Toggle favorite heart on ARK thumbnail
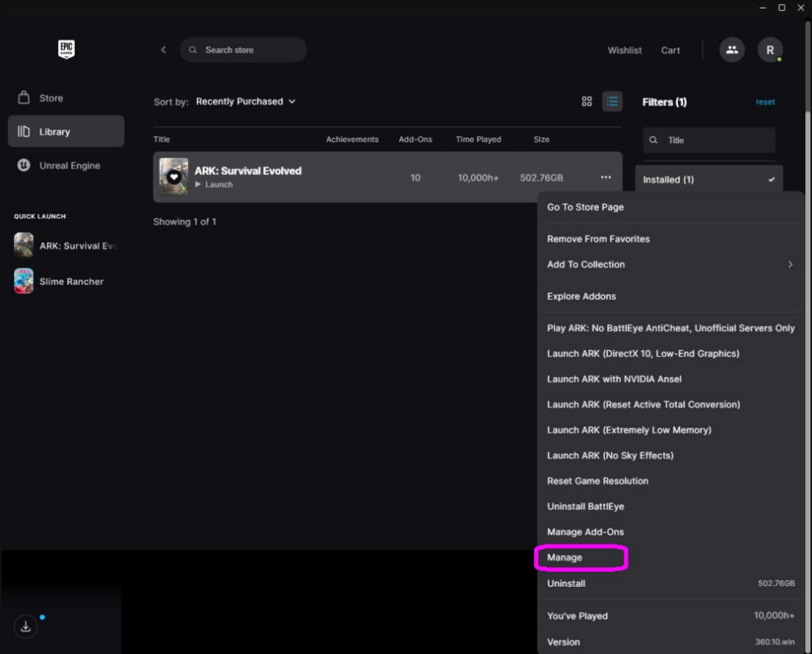 pyautogui.click(x=174, y=177)
